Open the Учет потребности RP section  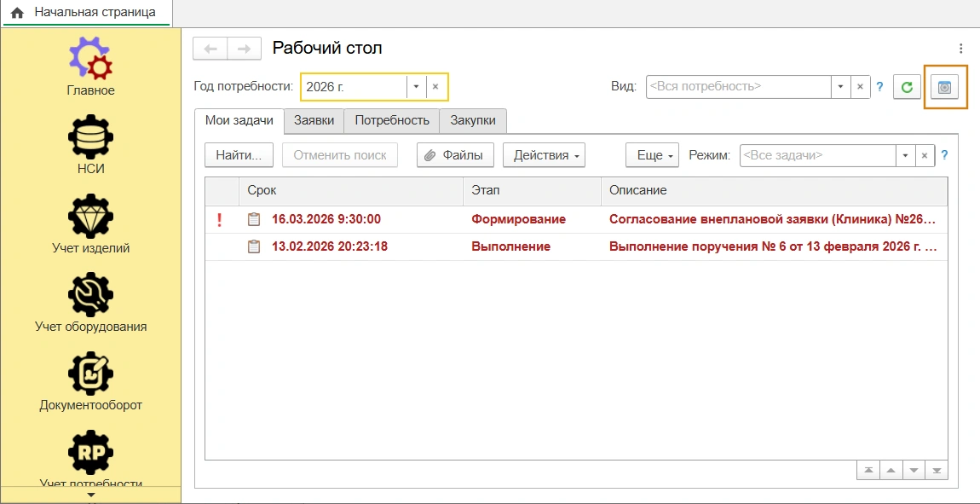click(90, 459)
